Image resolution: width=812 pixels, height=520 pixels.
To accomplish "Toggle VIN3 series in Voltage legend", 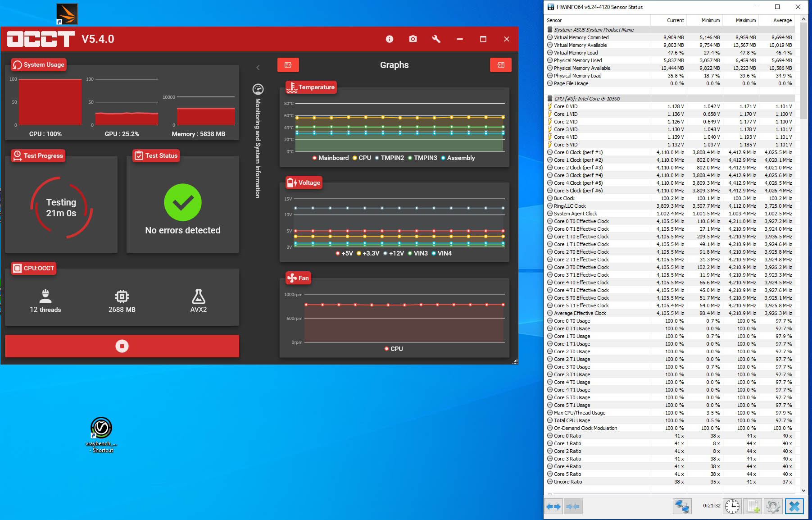I will [418, 253].
